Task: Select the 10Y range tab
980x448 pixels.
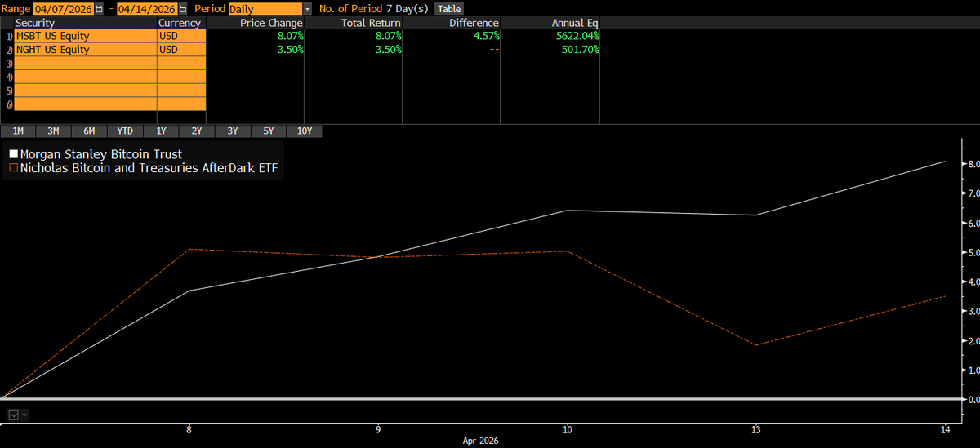Action: click(x=305, y=131)
